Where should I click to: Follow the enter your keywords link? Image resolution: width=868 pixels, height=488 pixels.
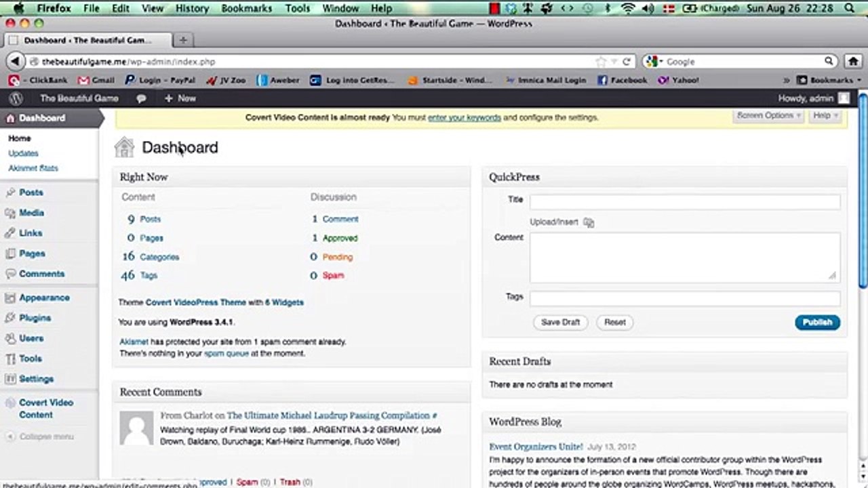click(465, 117)
